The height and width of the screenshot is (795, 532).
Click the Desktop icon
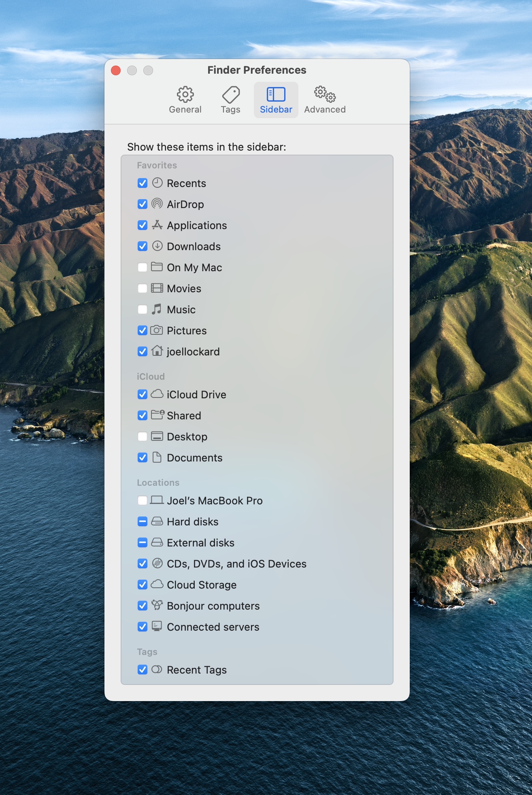pyautogui.click(x=157, y=436)
